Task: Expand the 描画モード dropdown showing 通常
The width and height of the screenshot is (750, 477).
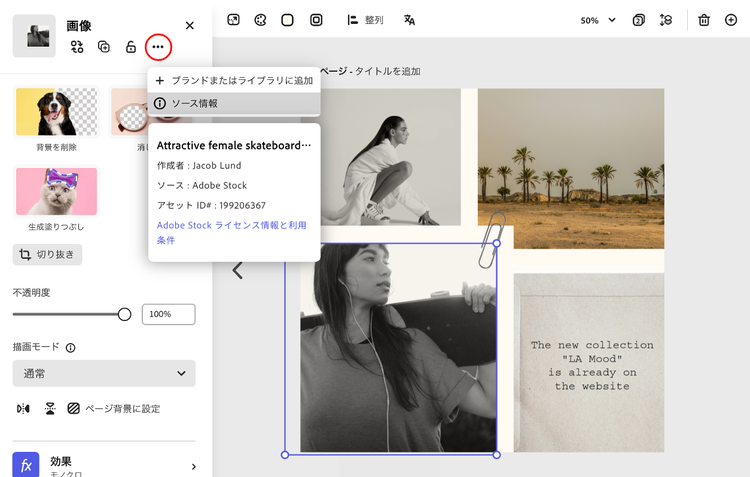Action: (x=104, y=373)
